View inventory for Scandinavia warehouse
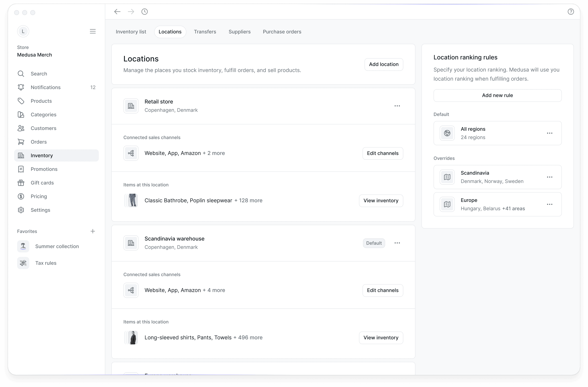 pos(380,337)
